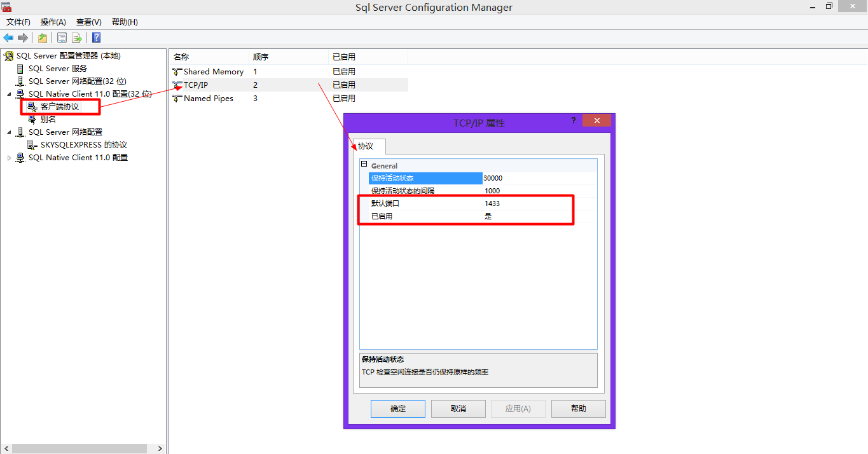Click the app icon in the title bar
Image resolution: width=868 pixels, height=454 pixels.
tap(6, 7)
